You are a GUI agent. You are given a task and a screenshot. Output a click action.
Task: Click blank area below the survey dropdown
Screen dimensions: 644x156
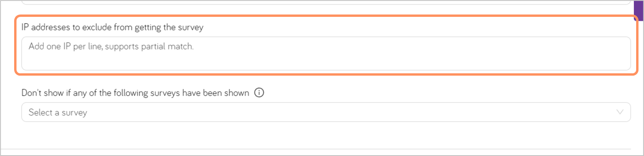click(326, 135)
